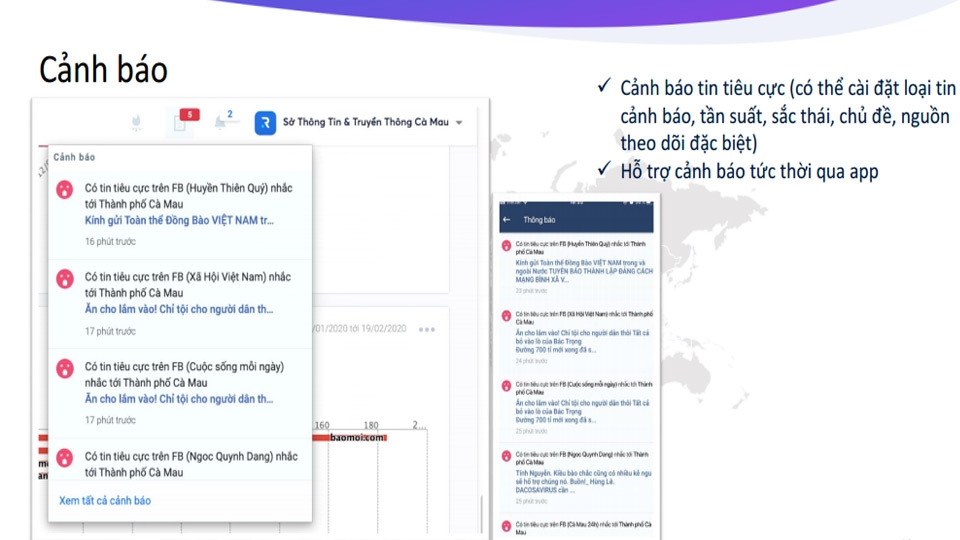Click the flame trending icon in top bar

[137, 123]
